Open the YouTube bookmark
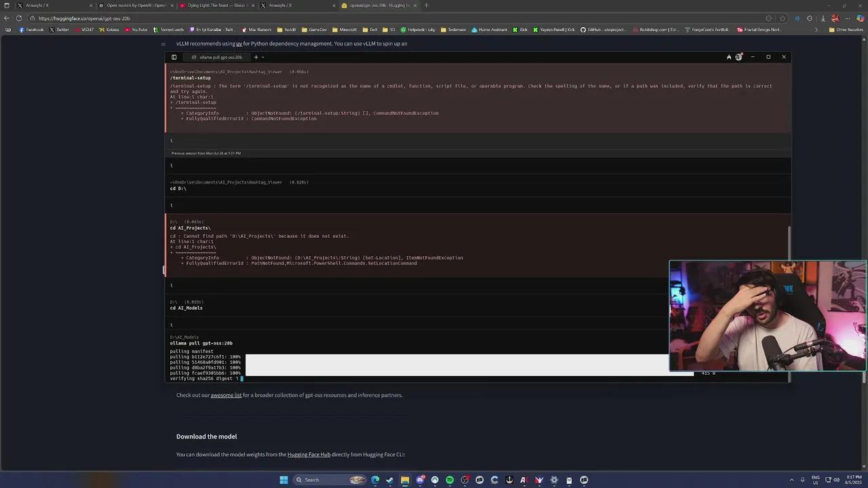Viewport: 868px width, 488px height. click(x=136, y=30)
